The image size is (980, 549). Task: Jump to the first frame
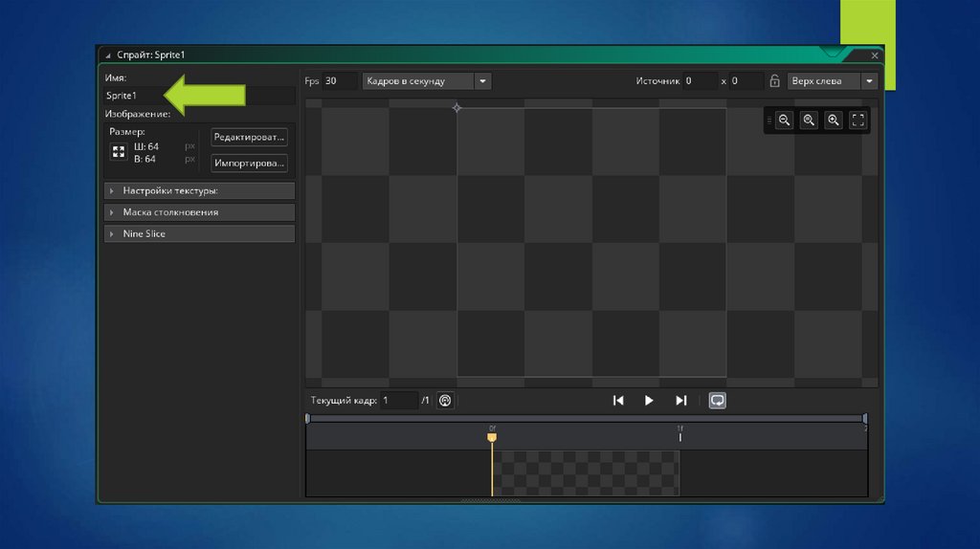[x=618, y=401]
